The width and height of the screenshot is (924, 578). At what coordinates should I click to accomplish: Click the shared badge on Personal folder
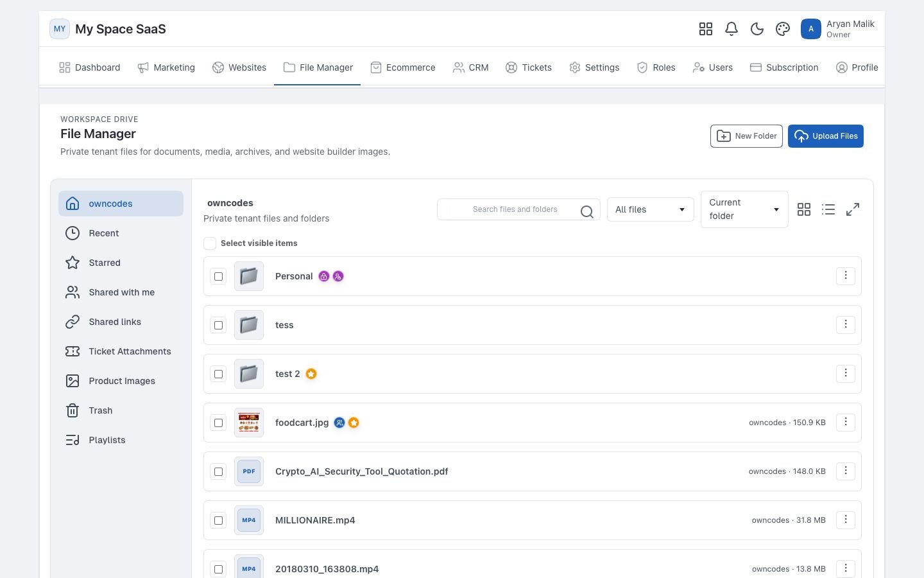tap(338, 276)
